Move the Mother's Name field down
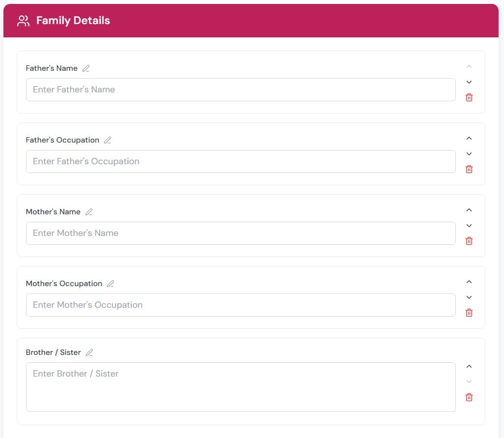The image size is (504, 438). pyautogui.click(x=469, y=226)
